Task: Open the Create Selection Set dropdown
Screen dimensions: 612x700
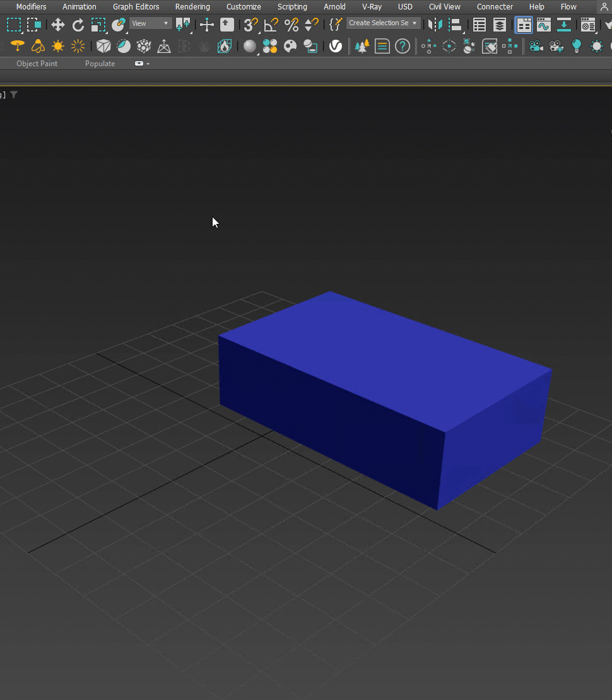Action: (383, 23)
